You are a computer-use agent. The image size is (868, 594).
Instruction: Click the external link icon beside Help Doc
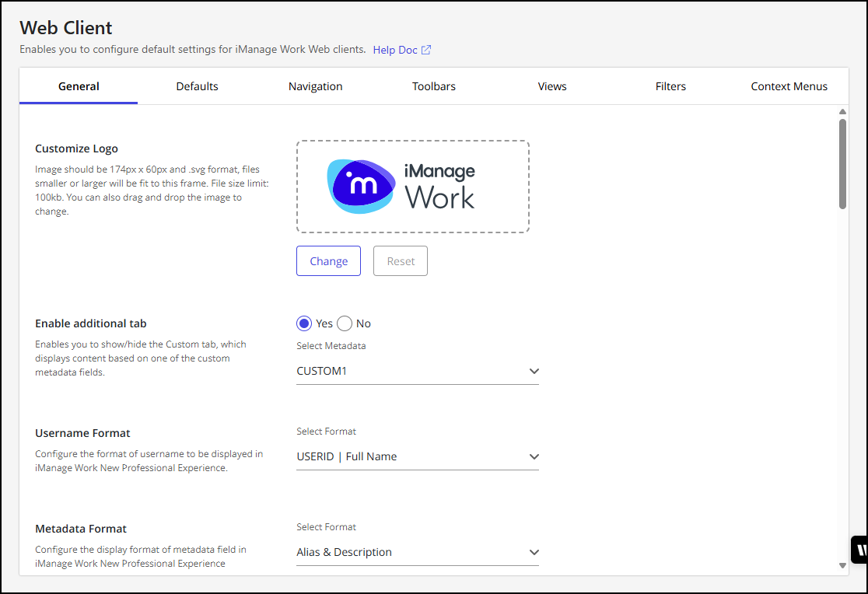point(426,50)
